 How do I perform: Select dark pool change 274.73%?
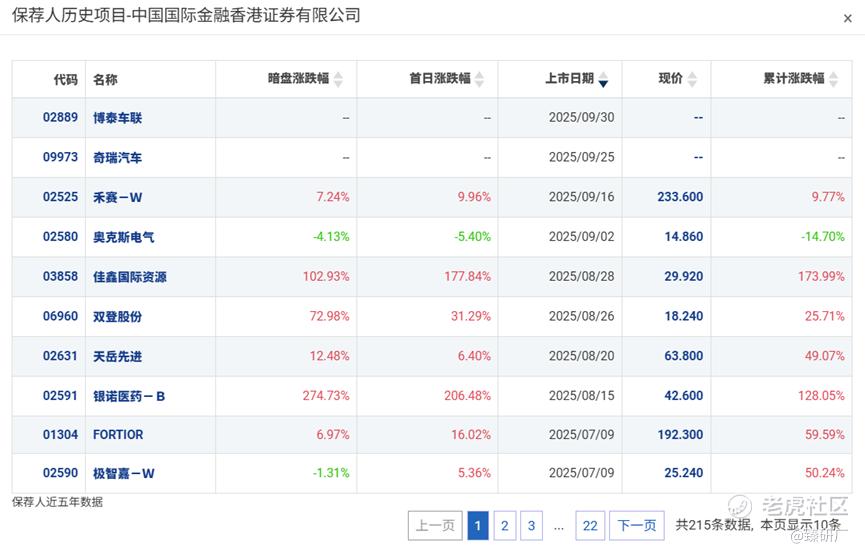[x=326, y=395]
